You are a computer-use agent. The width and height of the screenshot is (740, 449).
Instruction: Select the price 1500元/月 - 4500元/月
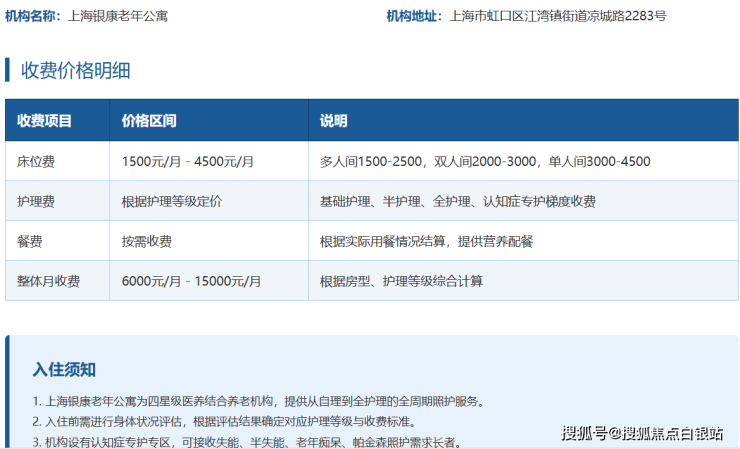188,161
